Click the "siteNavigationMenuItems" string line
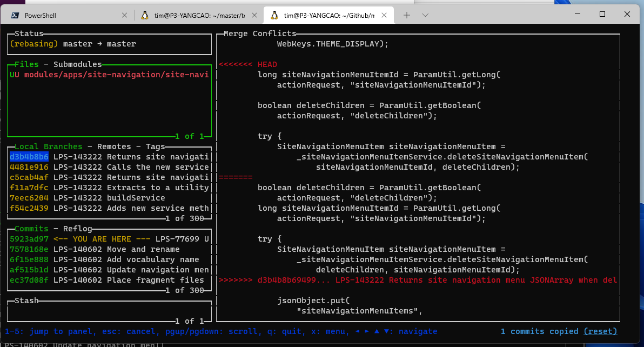Image resolution: width=644 pixels, height=347 pixels. 359,311
